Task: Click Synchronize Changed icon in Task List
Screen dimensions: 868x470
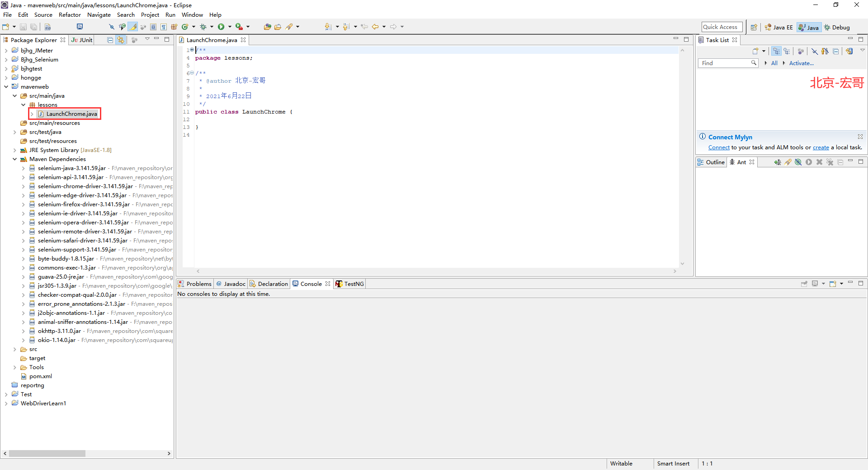Action: tap(849, 51)
